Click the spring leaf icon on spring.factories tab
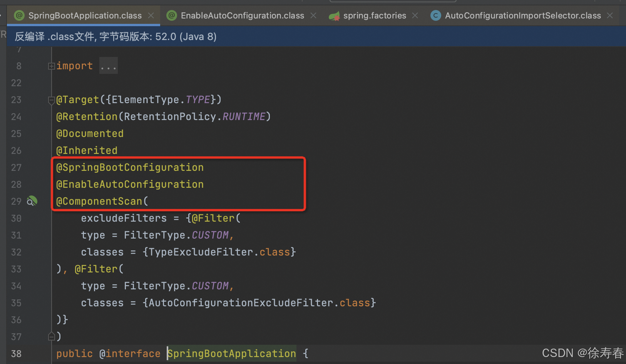 click(x=334, y=16)
